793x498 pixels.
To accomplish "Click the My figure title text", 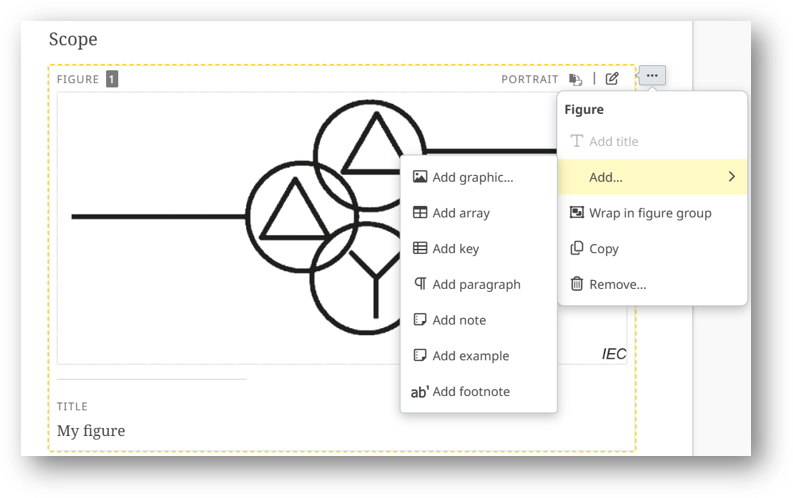I will (x=91, y=431).
